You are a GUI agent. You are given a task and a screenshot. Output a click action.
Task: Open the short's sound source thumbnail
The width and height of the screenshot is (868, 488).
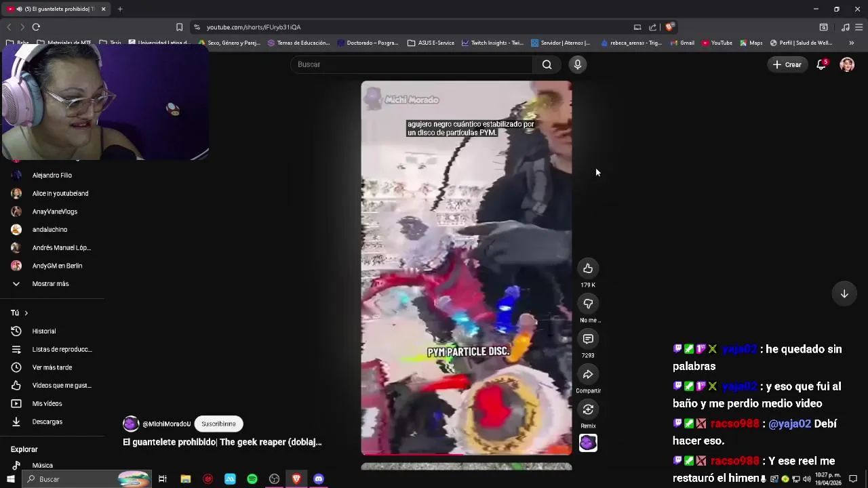point(588,443)
